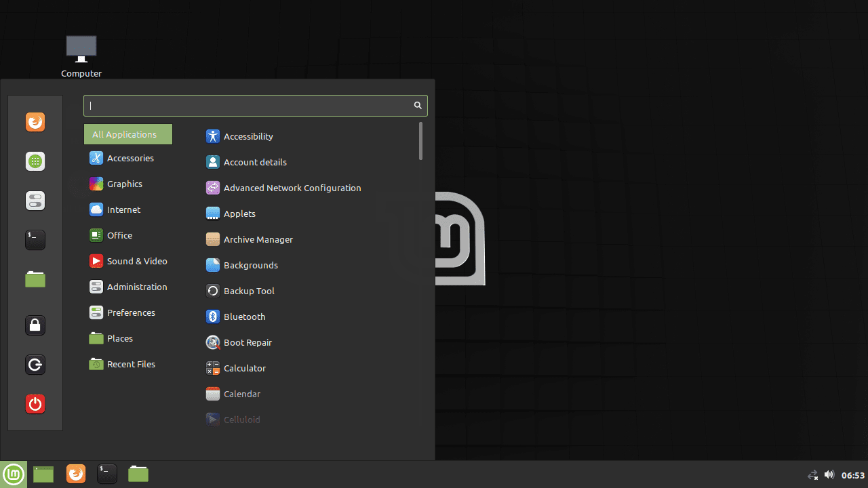Open the Bluetooth application entry

pyautogui.click(x=244, y=317)
